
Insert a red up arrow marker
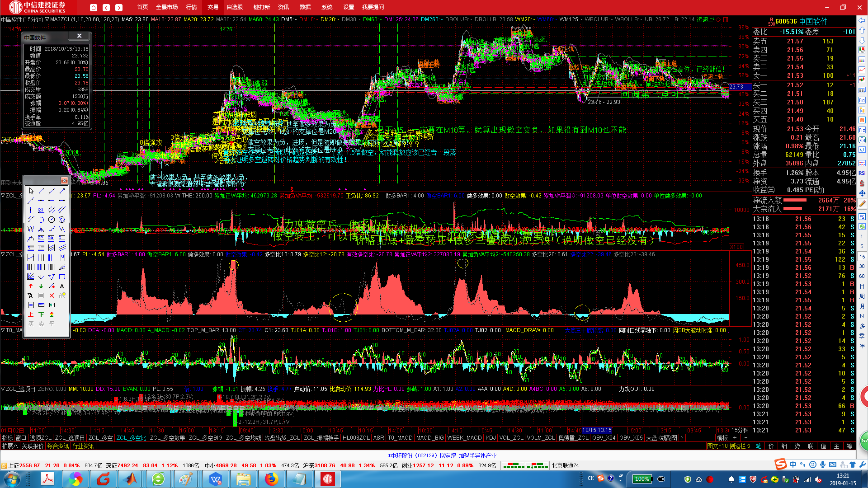point(31,286)
